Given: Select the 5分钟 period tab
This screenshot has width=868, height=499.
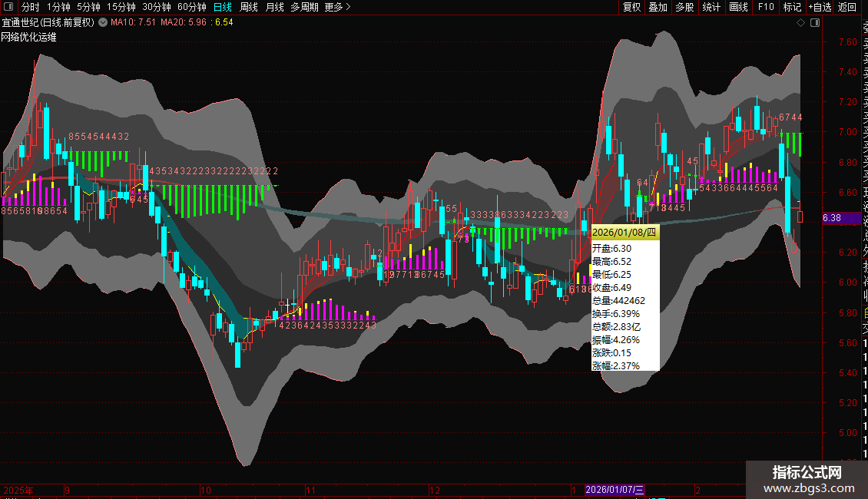Looking at the screenshot, I should click(88, 7).
